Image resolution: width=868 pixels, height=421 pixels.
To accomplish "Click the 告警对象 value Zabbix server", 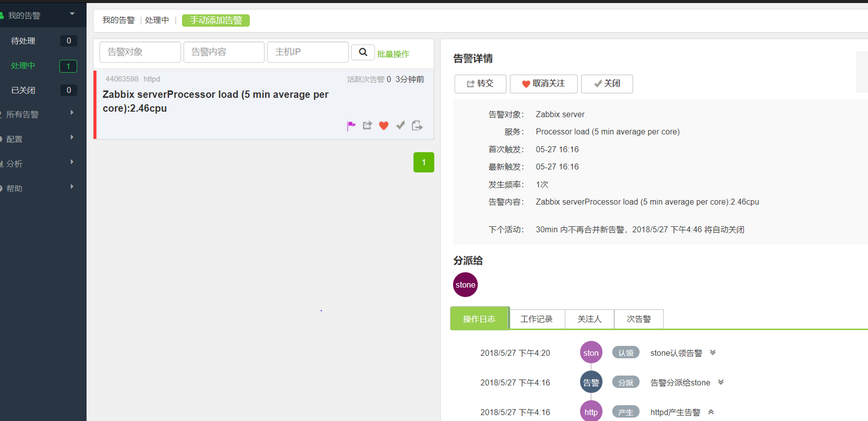I will [x=560, y=114].
